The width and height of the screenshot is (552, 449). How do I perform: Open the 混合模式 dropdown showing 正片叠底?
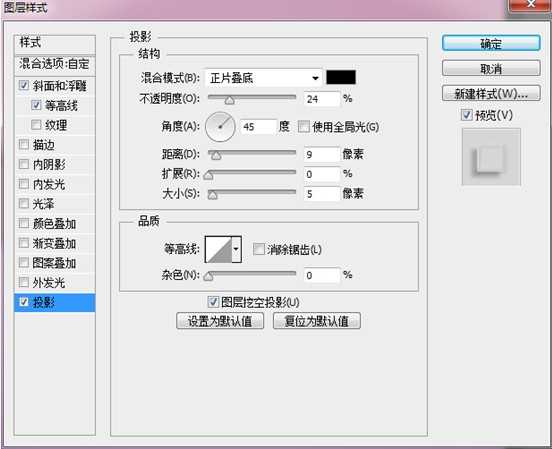click(263, 78)
